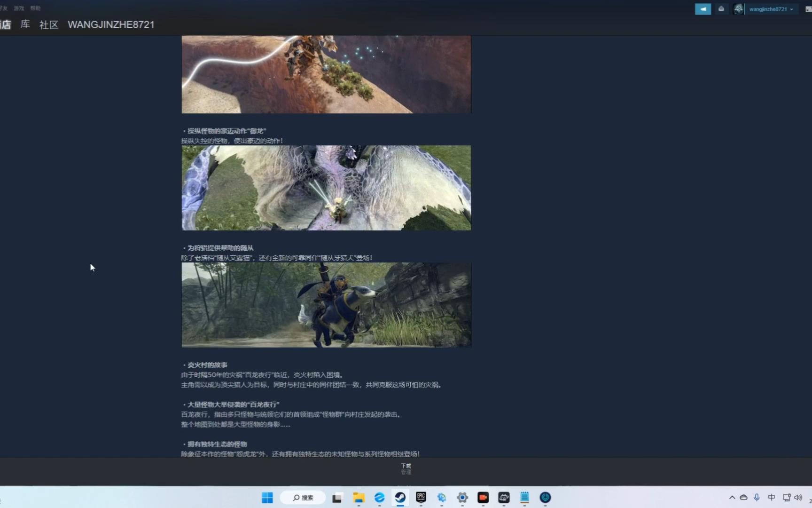
Task: Open the blue notepad taskbar icon
Action: [x=524, y=498]
